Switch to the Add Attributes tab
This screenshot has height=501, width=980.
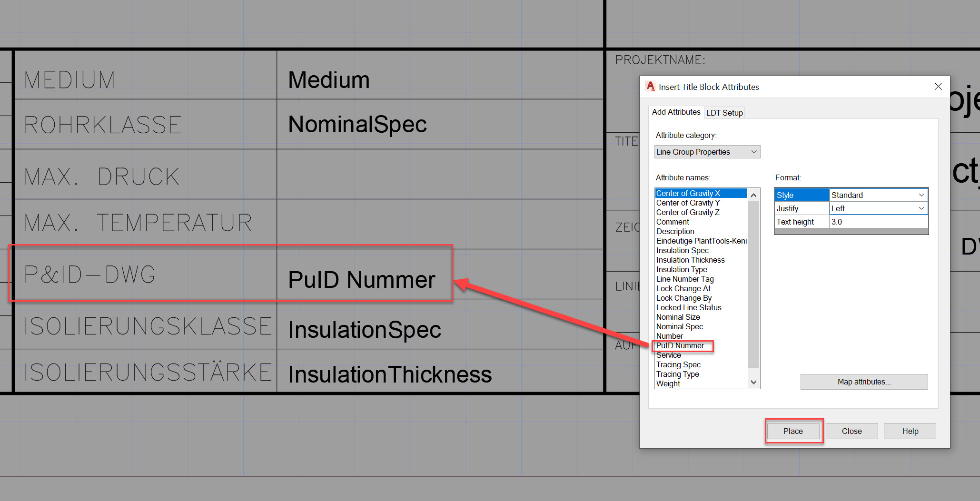pos(676,112)
